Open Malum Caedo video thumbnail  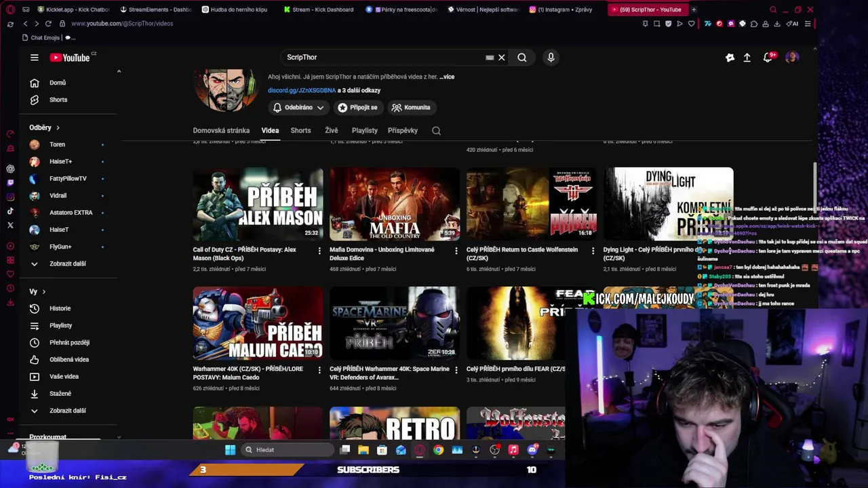(x=258, y=323)
